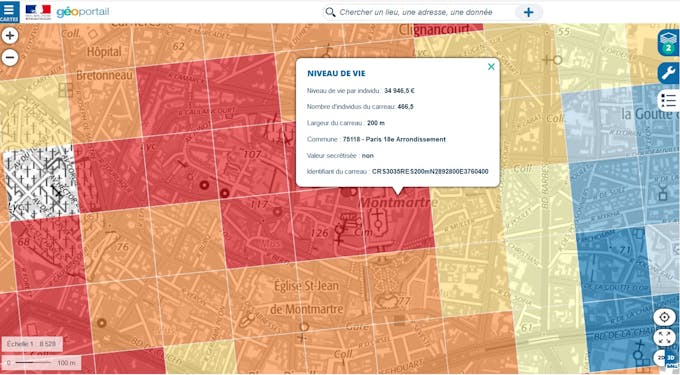Show the map legend list panel
The height and width of the screenshot is (375, 680).
coord(668,101)
